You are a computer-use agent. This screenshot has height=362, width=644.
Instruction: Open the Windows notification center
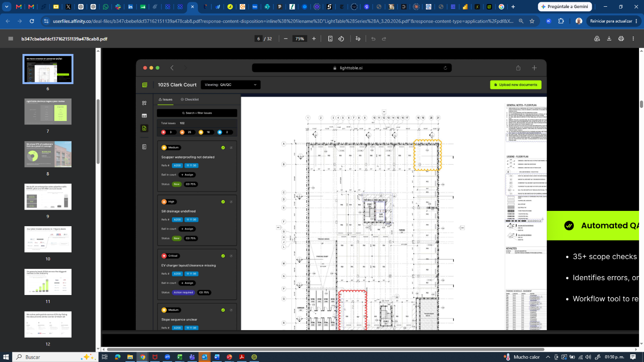(x=633, y=357)
